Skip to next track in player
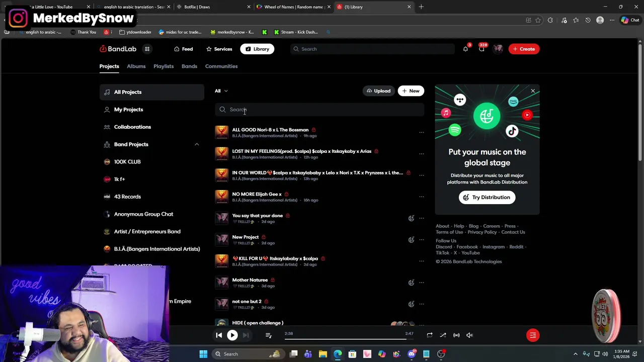Image resolution: width=644 pixels, height=362 pixels. 246,335
